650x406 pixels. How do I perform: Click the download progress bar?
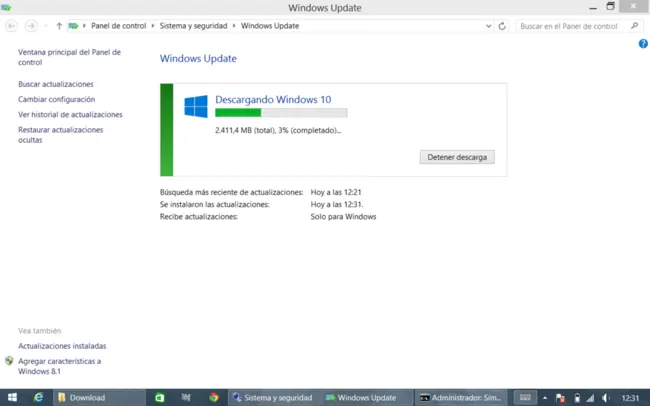pos(281,112)
